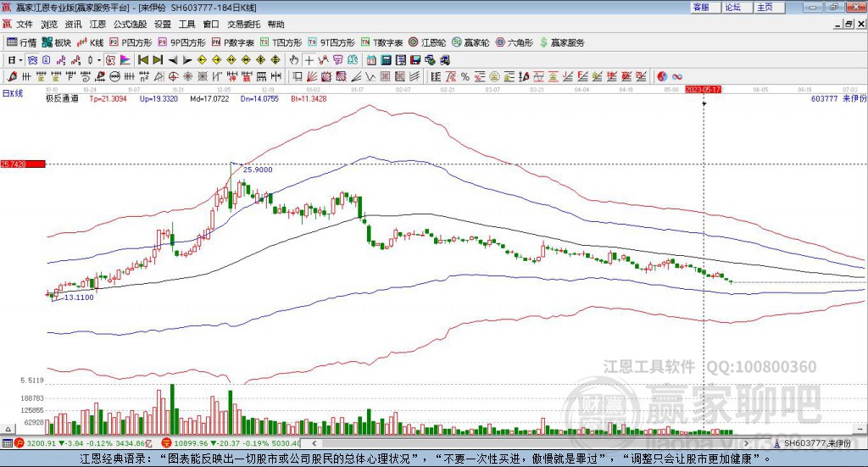868x467 pixels.
Task: Jump to the first bar icon
Action: [x=143, y=60]
